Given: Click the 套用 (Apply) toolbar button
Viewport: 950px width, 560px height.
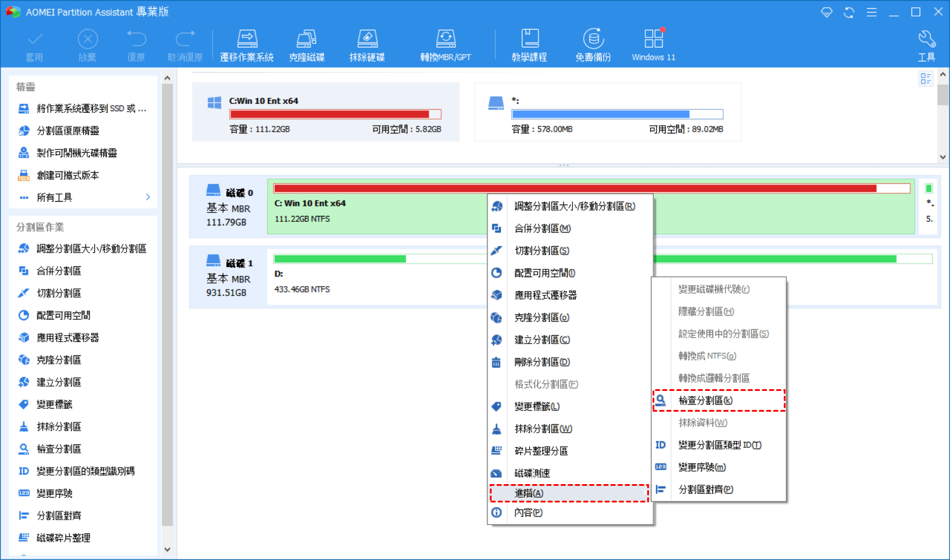Looking at the screenshot, I should [x=34, y=46].
